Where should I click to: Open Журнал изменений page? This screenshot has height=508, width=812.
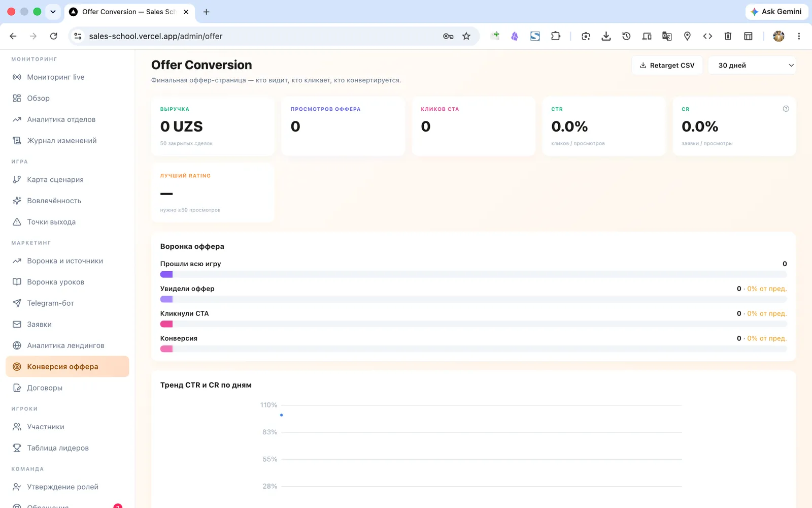tap(67, 141)
